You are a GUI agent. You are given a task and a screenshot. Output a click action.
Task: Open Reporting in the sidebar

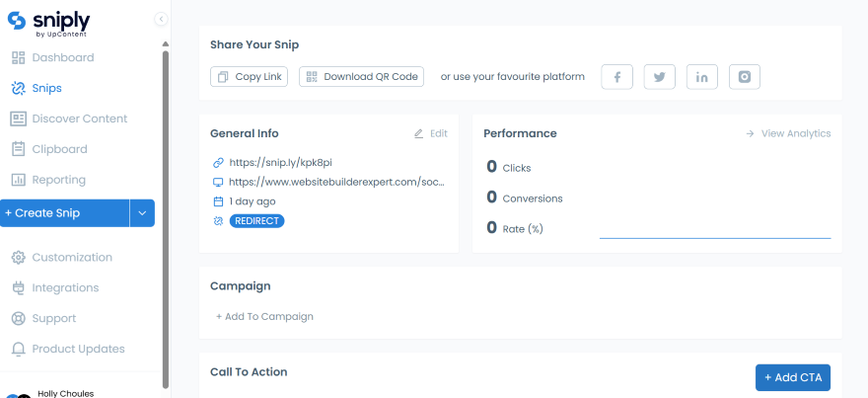(58, 180)
